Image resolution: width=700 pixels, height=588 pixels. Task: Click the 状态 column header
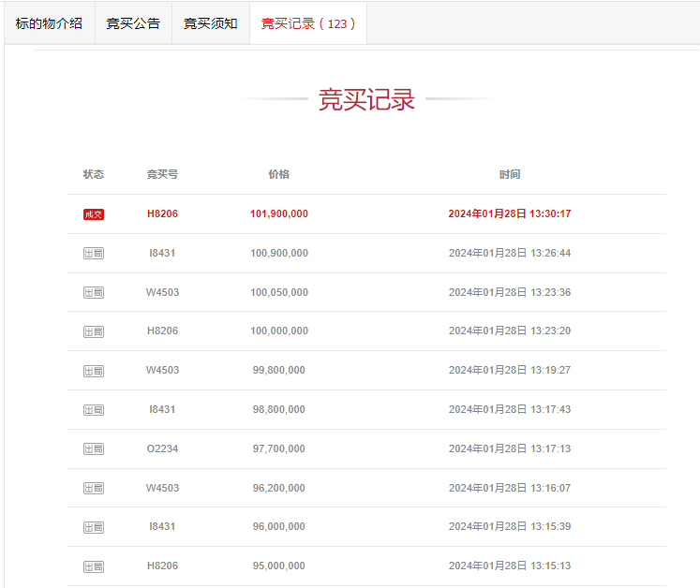(94, 174)
